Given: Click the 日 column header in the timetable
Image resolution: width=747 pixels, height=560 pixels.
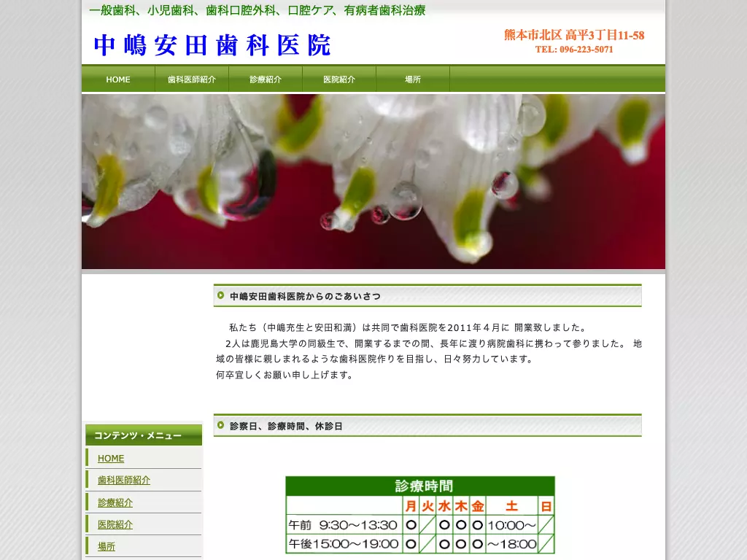Looking at the screenshot, I should coord(546,506).
